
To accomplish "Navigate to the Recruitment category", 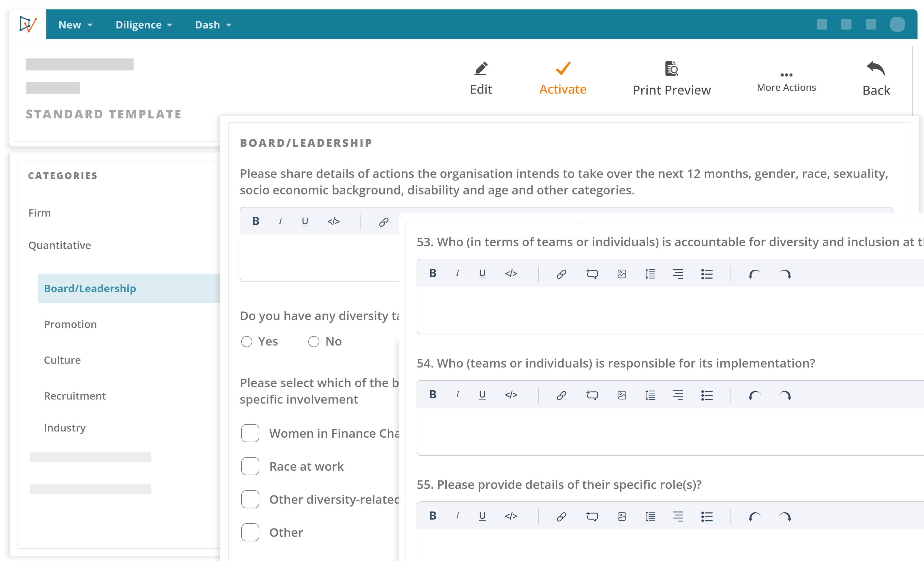I will (74, 395).
